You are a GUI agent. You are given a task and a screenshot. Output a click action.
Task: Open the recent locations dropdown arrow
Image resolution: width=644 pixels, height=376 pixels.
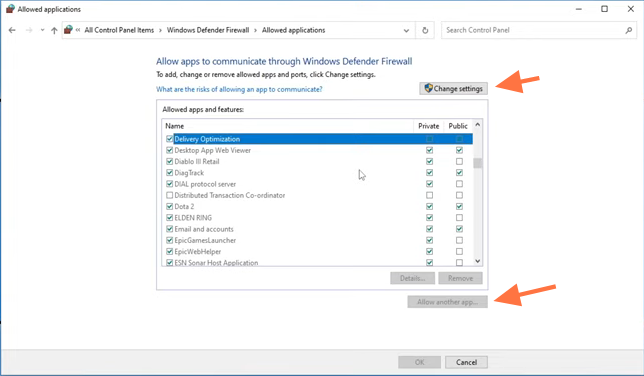click(x=42, y=30)
